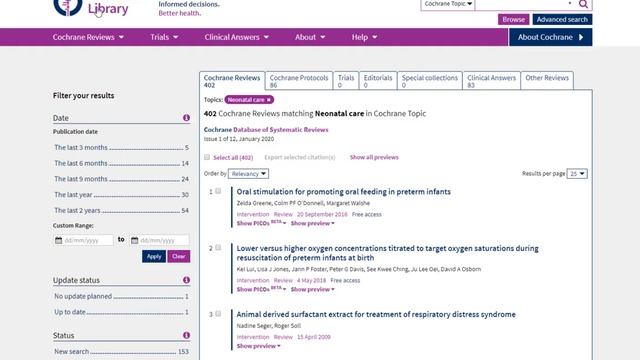Open the Status filter info icon
Image resolution: width=640 pixels, height=360 pixels.
[187, 335]
